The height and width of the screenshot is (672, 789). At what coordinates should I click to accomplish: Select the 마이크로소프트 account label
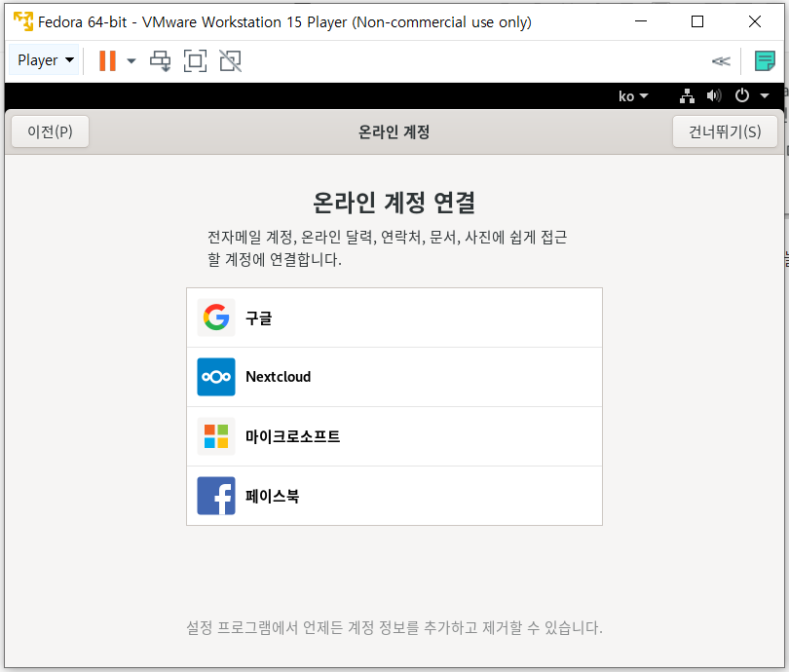click(x=293, y=436)
